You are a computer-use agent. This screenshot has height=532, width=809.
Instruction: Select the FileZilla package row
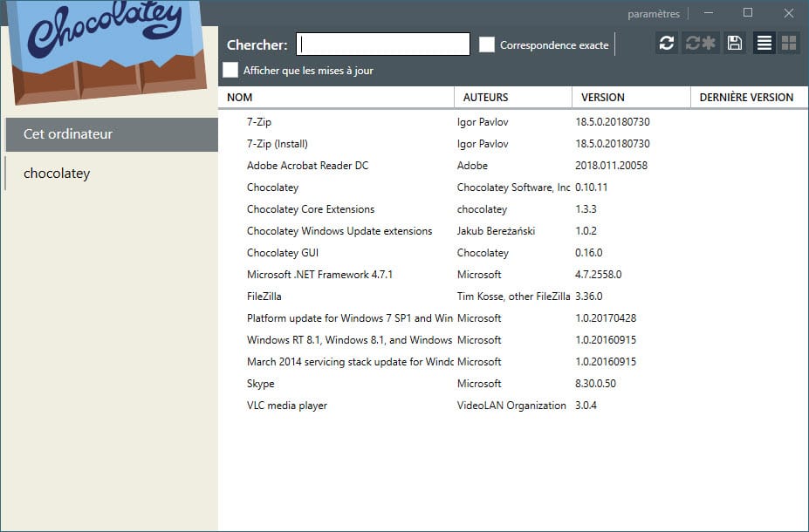[513, 297]
